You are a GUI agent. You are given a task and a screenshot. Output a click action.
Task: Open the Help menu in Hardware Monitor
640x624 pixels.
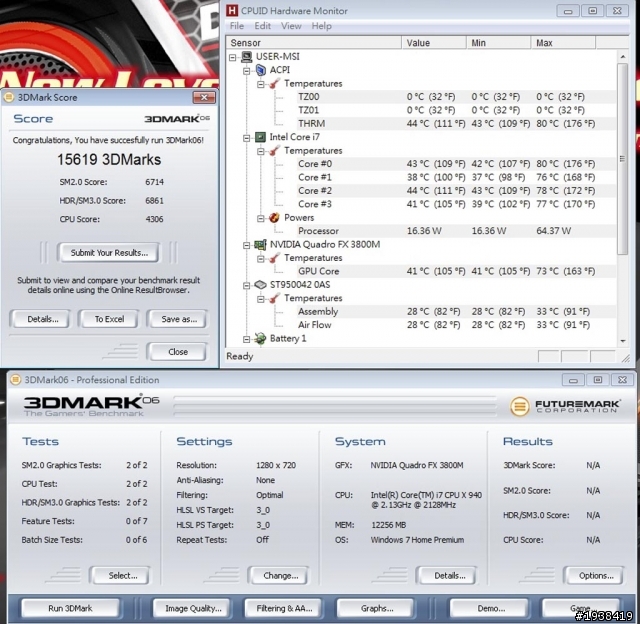(322, 26)
